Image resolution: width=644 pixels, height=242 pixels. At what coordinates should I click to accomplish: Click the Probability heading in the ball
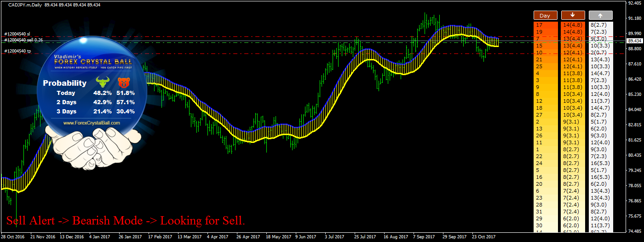point(64,83)
